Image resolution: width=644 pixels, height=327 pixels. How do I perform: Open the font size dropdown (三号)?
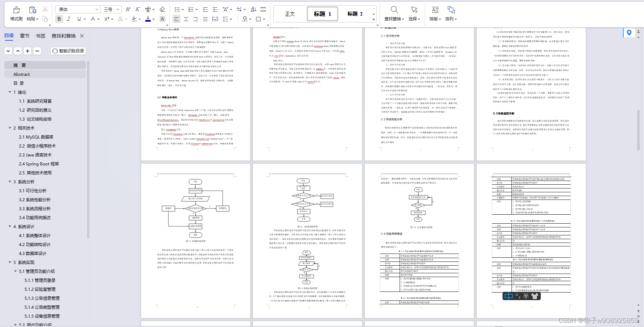[112, 9]
